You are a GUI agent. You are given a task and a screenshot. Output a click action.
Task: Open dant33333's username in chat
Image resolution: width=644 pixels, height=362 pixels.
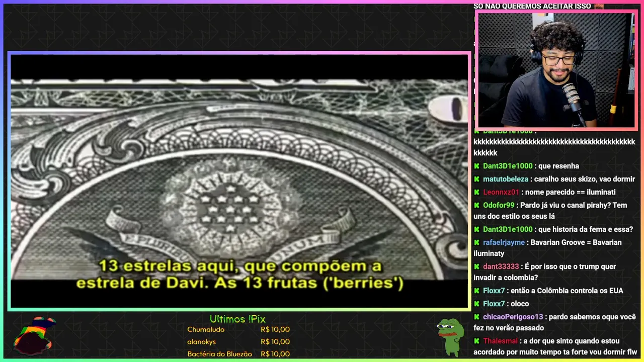click(501, 266)
